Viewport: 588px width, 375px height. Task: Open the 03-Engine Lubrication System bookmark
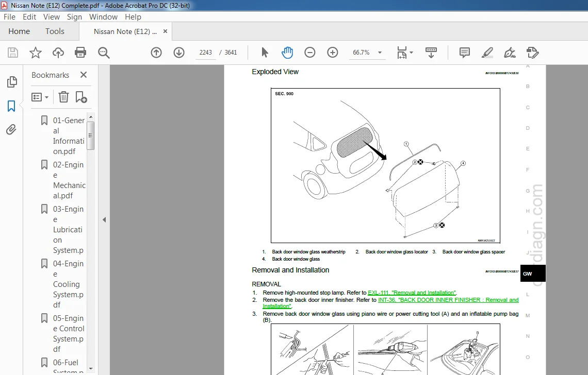(68, 230)
